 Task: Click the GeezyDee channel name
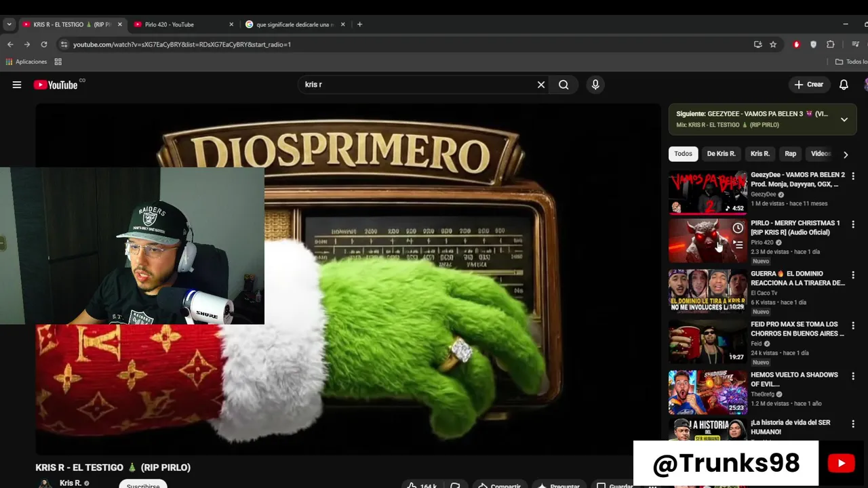(764, 195)
